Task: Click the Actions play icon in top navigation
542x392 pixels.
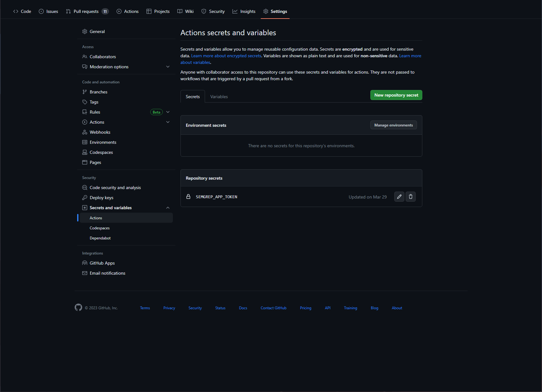Action: point(119,11)
